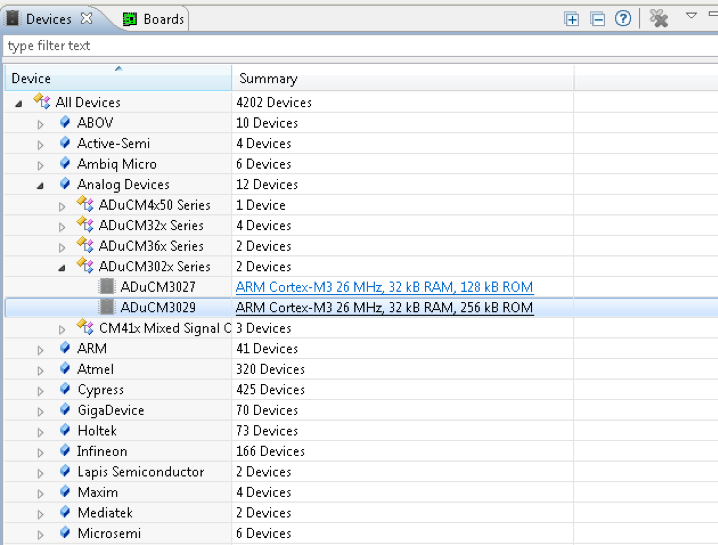
Task: Expand the Lapis Semiconductor node
Action: coord(40,473)
